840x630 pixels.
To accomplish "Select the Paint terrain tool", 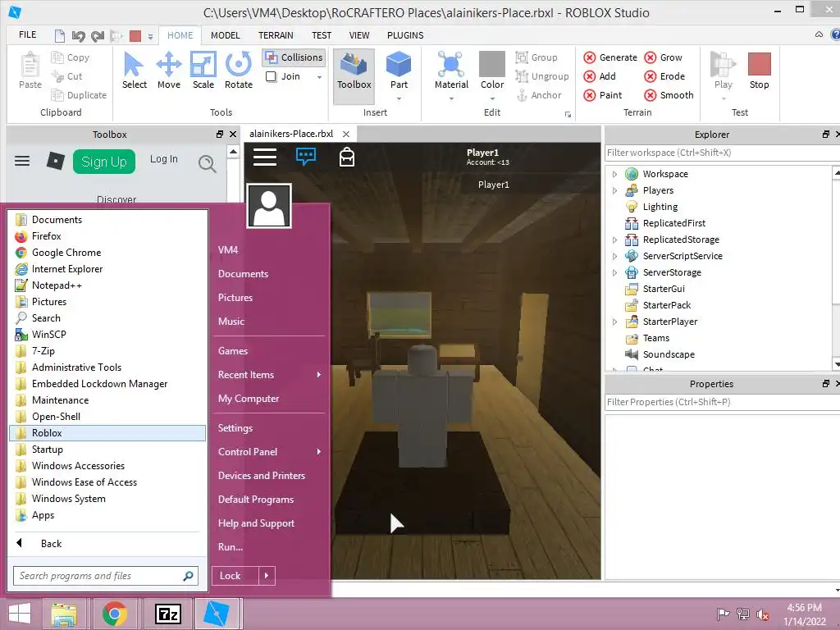I will pos(603,95).
